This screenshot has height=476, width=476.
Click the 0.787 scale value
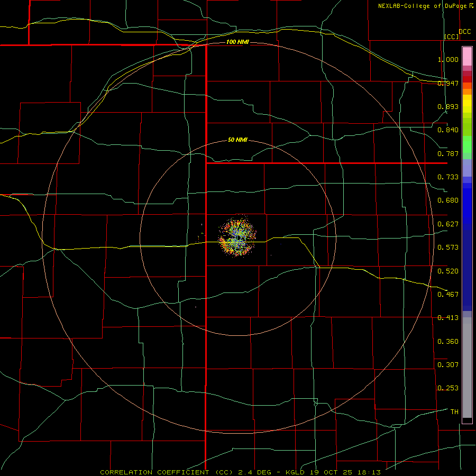click(448, 153)
